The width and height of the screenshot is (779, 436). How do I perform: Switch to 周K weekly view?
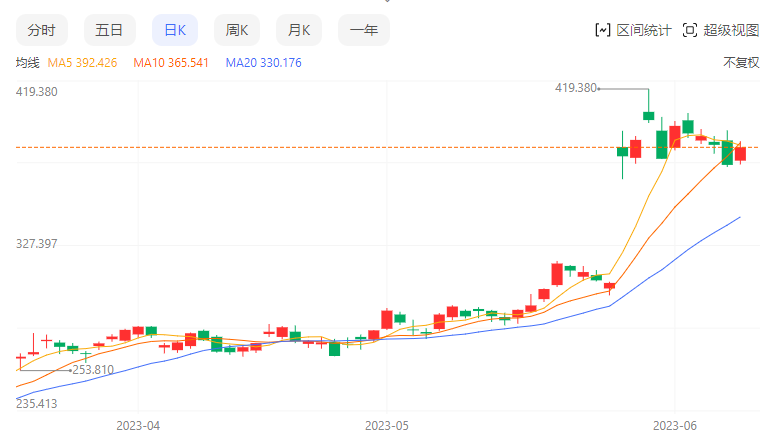click(236, 30)
